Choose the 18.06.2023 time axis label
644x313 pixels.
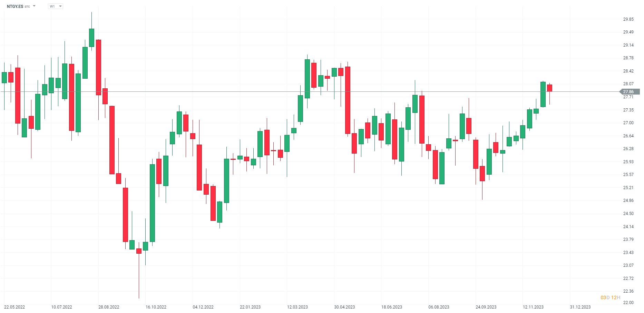click(392, 307)
